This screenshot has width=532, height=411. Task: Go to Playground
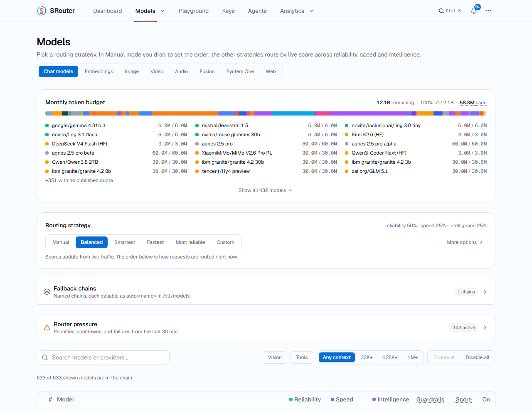pos(194,11)
